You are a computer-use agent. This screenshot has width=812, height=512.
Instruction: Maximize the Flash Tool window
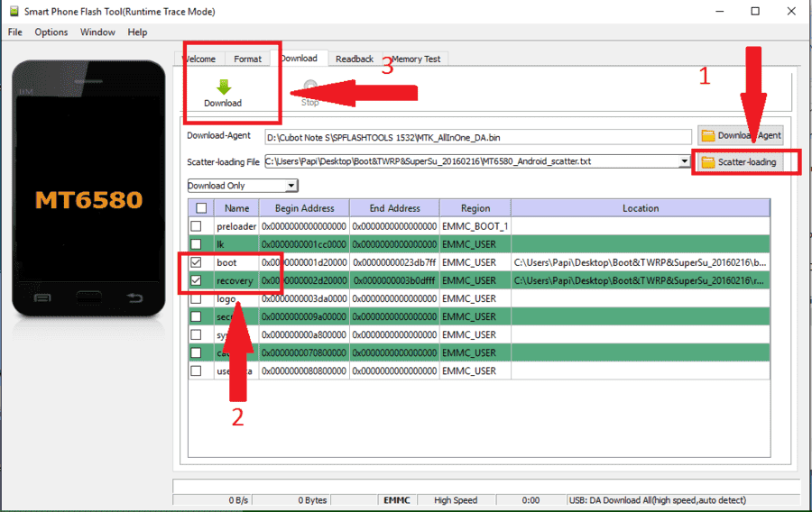pos(755,12)
